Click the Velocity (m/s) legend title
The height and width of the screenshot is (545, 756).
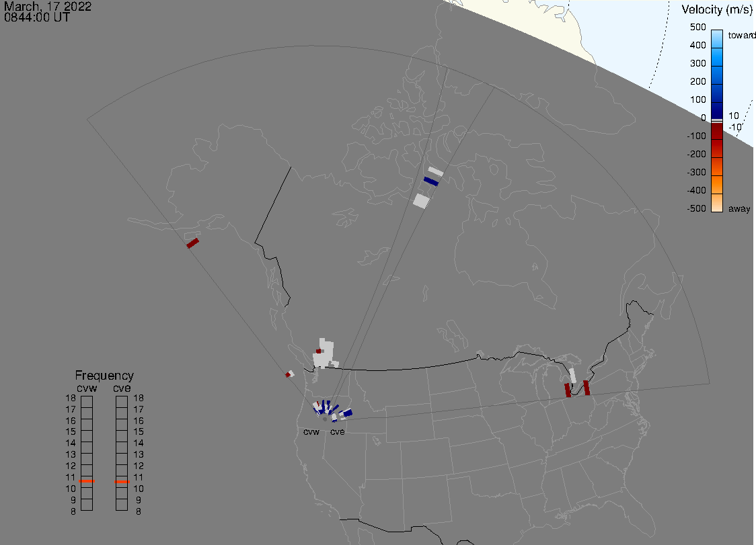click(x=718, y=9)
